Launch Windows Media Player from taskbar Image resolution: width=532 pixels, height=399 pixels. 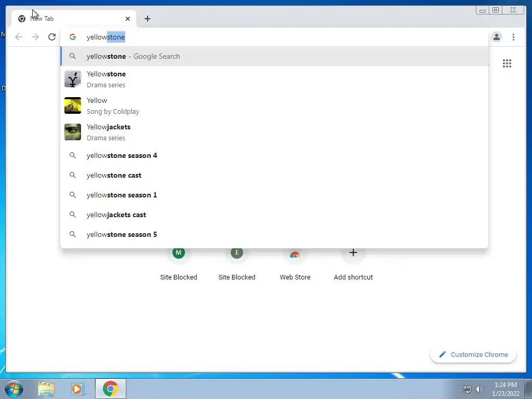click(77, 389)
